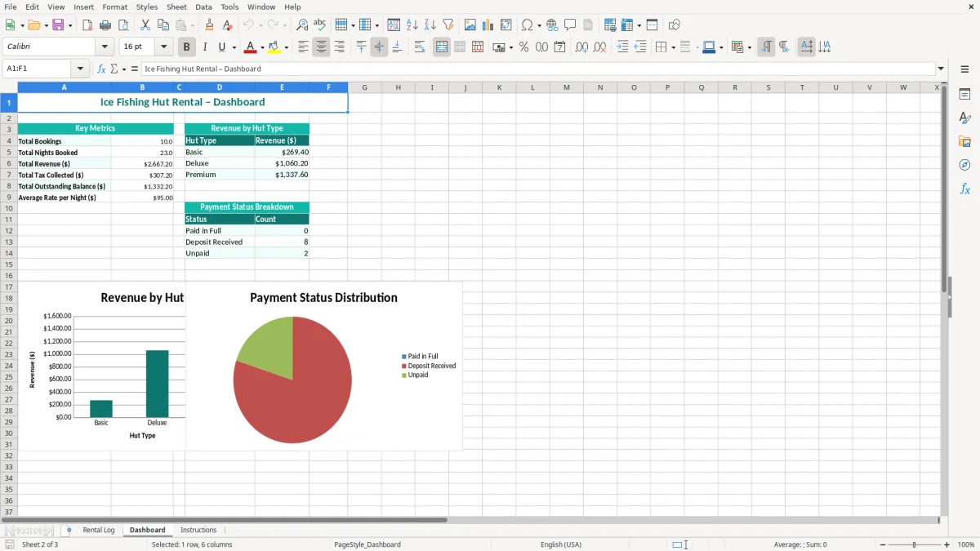Toggle Merge and Center Cells
This screenshot has width=980, height=551.
tap(442, 47)
